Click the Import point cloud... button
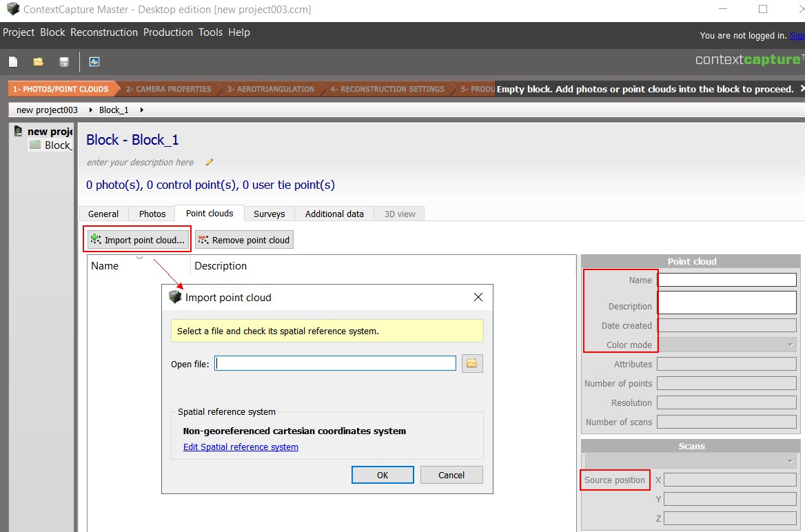The width and height of the screenshot is (805, 532). (138, 240)
